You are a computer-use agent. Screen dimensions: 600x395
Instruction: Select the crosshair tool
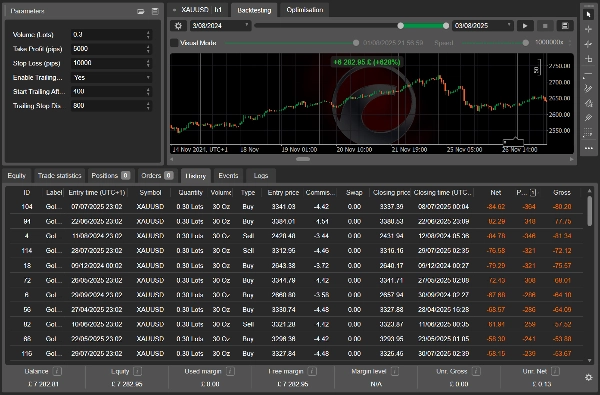589,29
